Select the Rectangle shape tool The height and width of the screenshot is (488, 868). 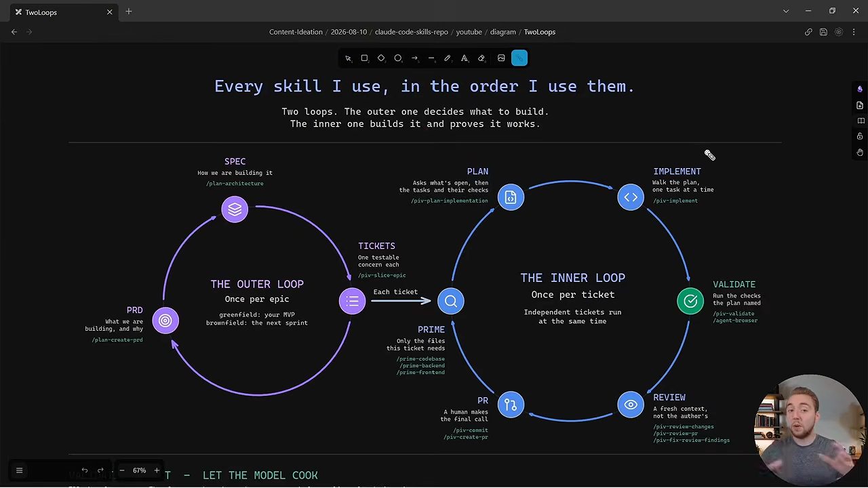point(365,58)
